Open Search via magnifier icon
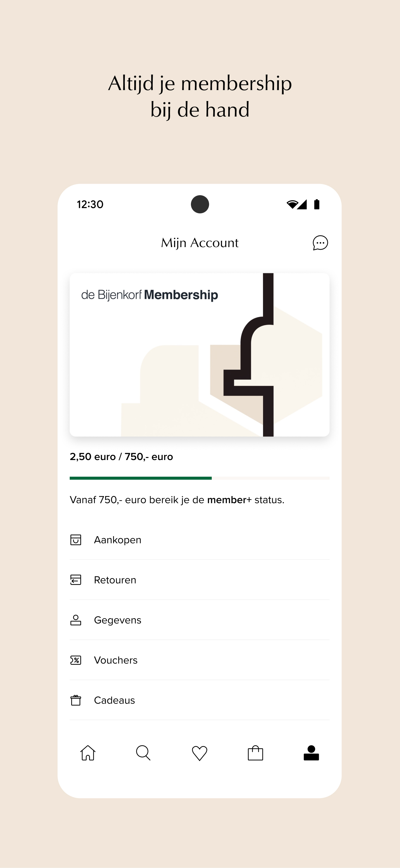The height and width of the screenshot is (868, 400). 143,753
